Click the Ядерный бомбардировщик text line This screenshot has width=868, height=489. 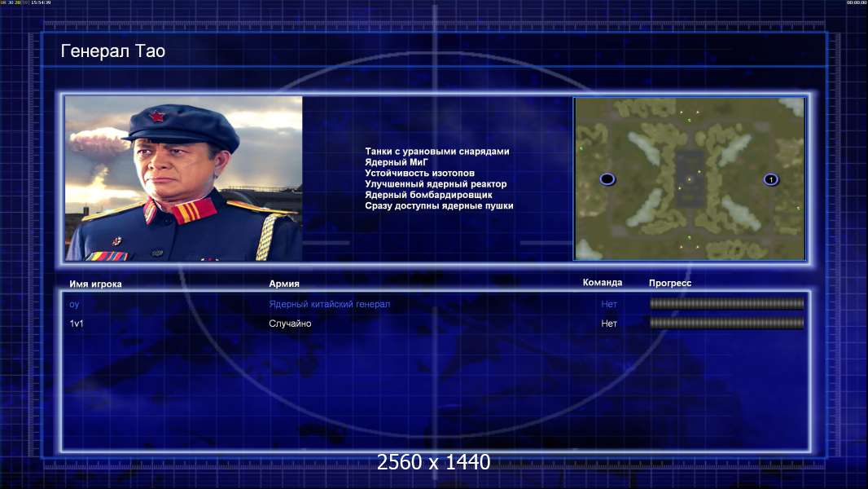coord(428,195)
